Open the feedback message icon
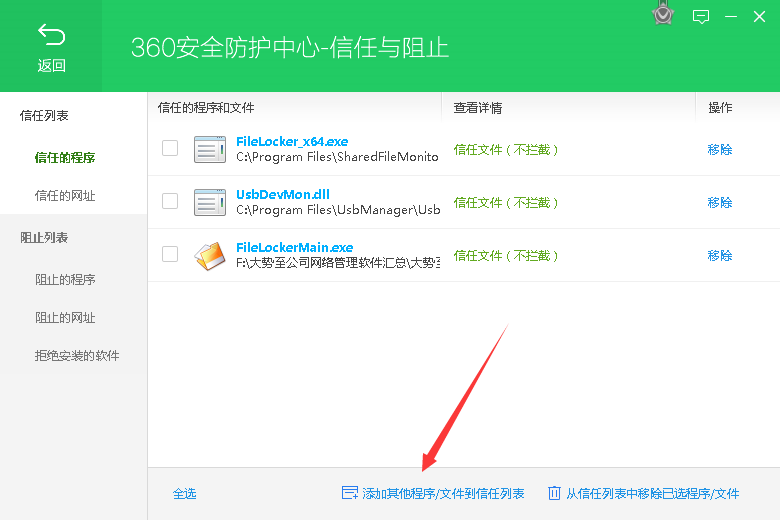Screen dimensions: 780x520 tap(701, 16)
